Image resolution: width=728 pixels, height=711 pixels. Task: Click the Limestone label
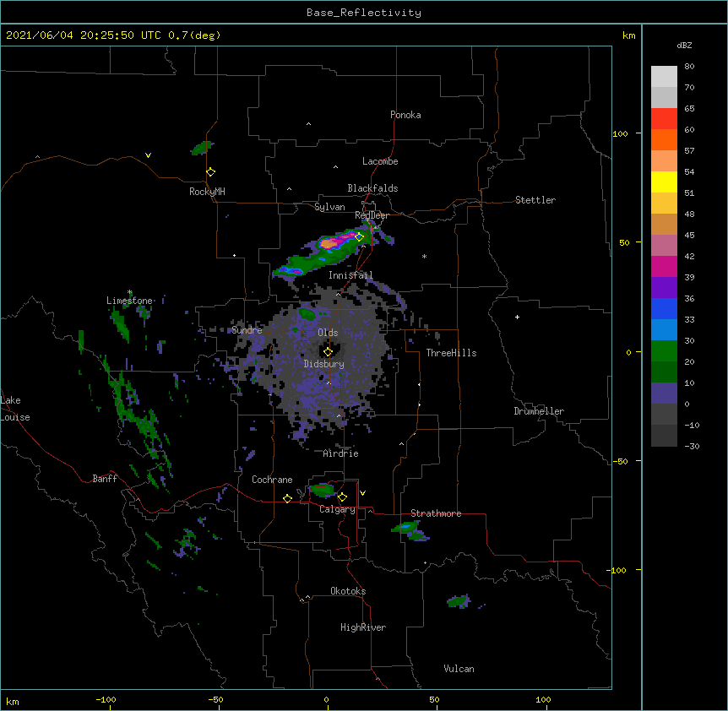point(129,301)
